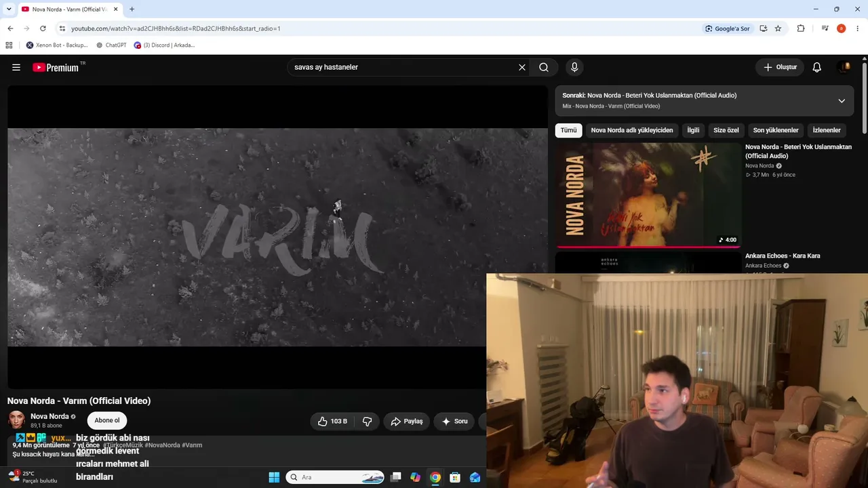Expand the Sonraki mix playlist panel

coord(842,101)
